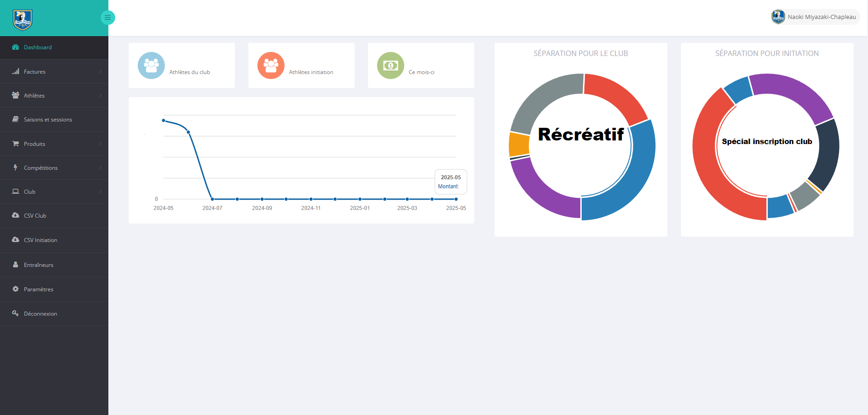
Task: Select the orange segment in the club donut chart
Action: (x=519, y=145)
